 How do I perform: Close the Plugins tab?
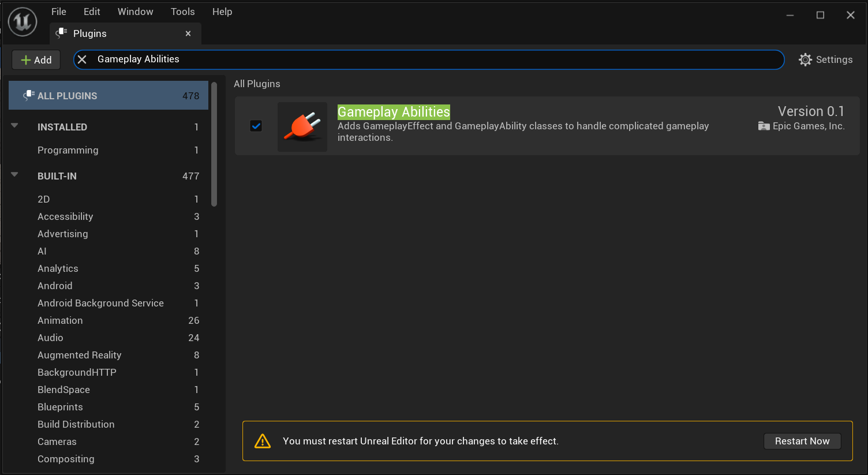[188, 33]
